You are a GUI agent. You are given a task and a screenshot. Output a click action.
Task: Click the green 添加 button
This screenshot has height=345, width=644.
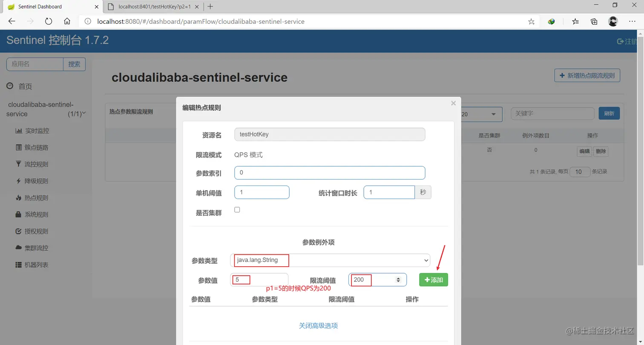[x=434, y=279]
